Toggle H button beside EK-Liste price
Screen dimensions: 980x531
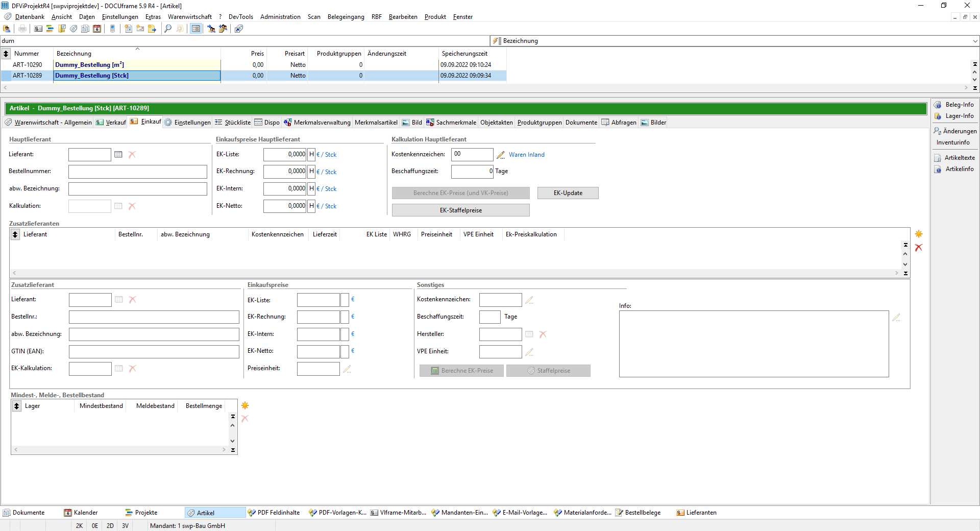tap(312, 155)
